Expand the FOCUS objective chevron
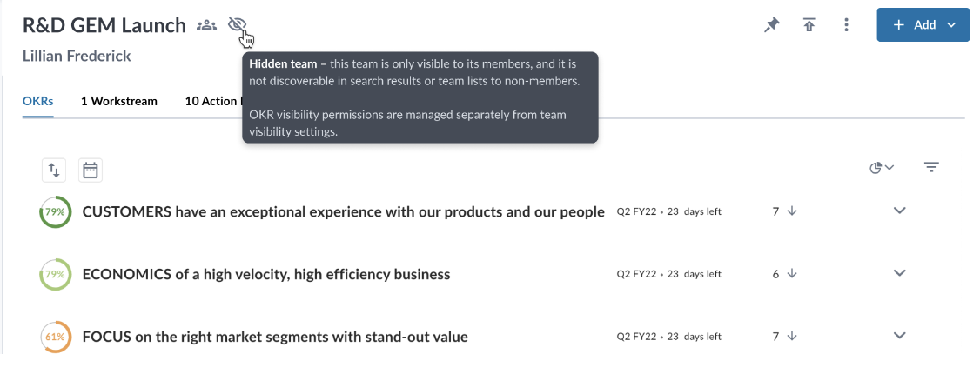This screenshot has width=980, height=381. [x=899, y=336]
